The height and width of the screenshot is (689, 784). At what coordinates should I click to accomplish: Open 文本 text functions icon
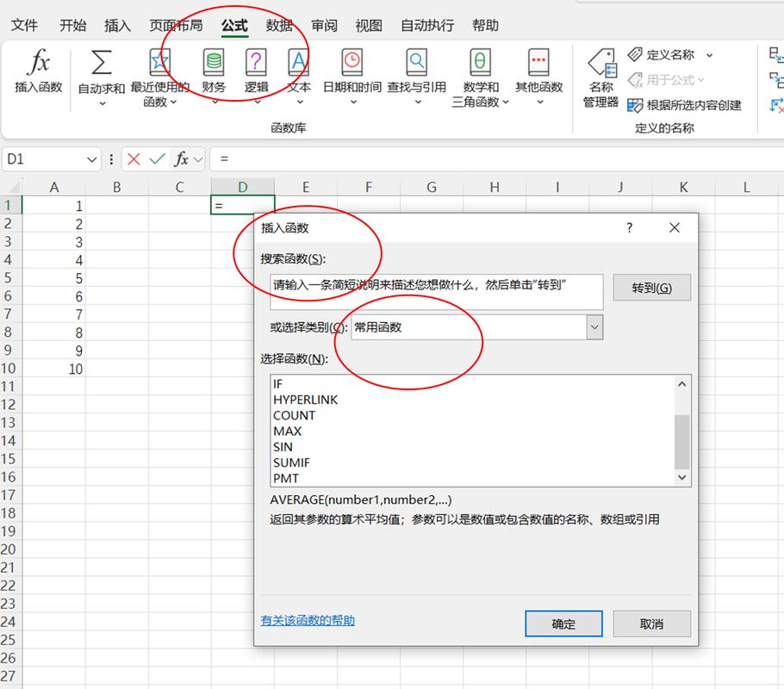tap(299, 63)
